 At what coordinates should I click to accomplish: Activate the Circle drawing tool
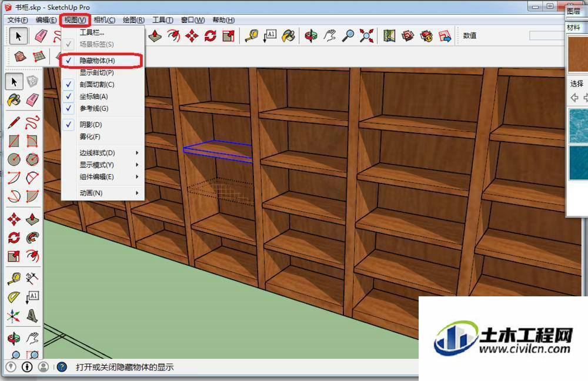14,159
